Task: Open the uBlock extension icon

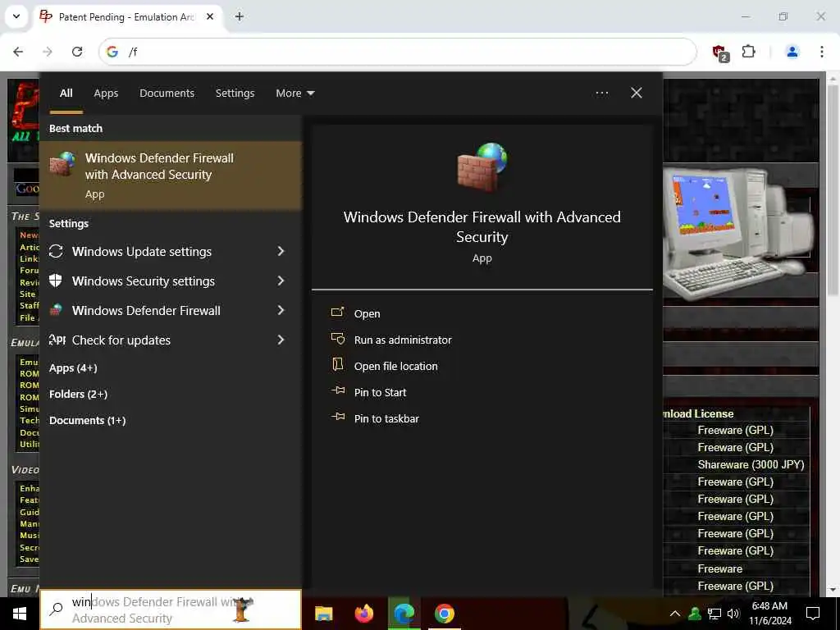Action: pos(720,52)
